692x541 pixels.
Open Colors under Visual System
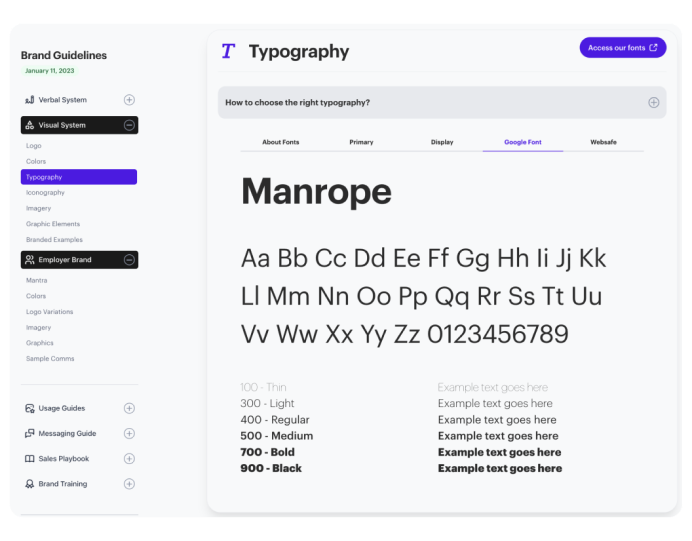[36, 162]
